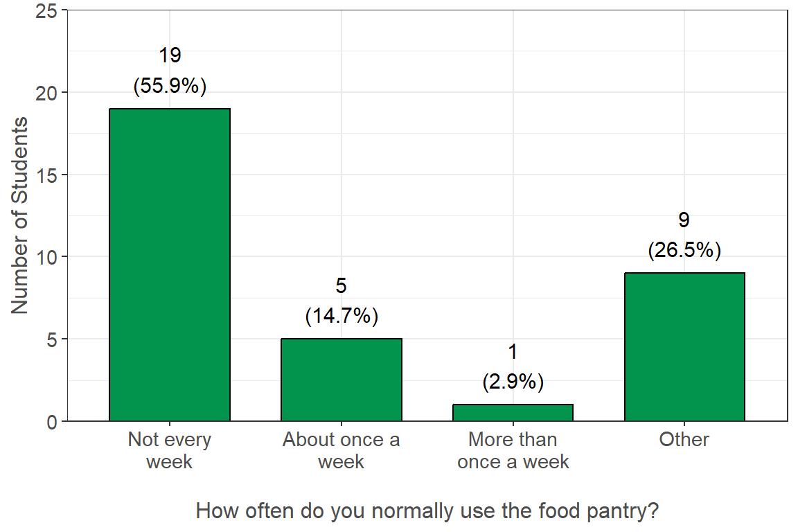Select the 'Not every week' x-axis label
The width and height of the screenshot is (798, 532).
click(x=170, y=450)
